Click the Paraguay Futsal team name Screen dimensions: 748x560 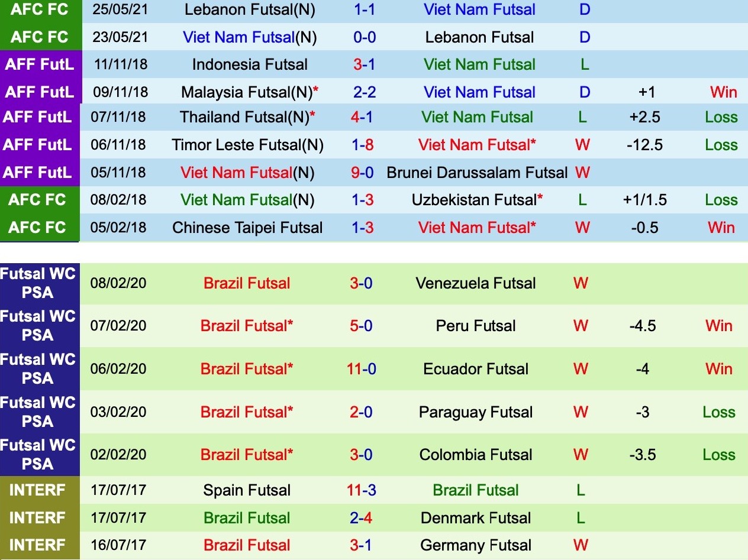(476, 412)
